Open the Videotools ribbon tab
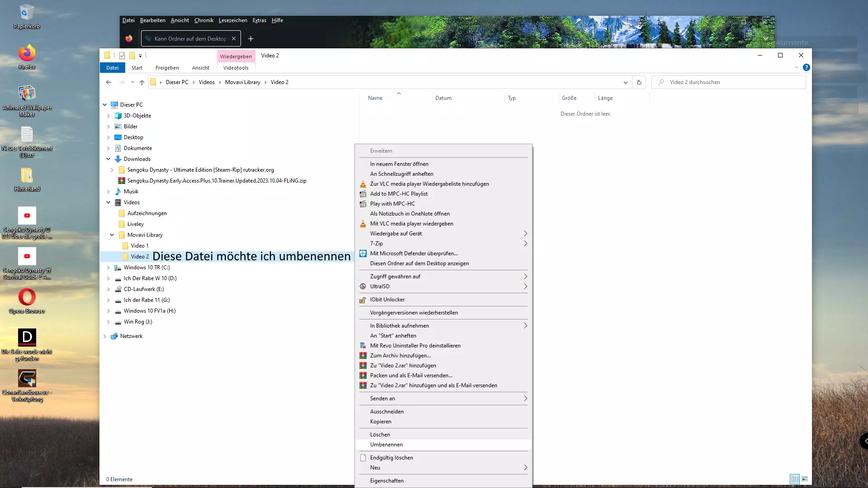868x488 pixels. (236, 68)
